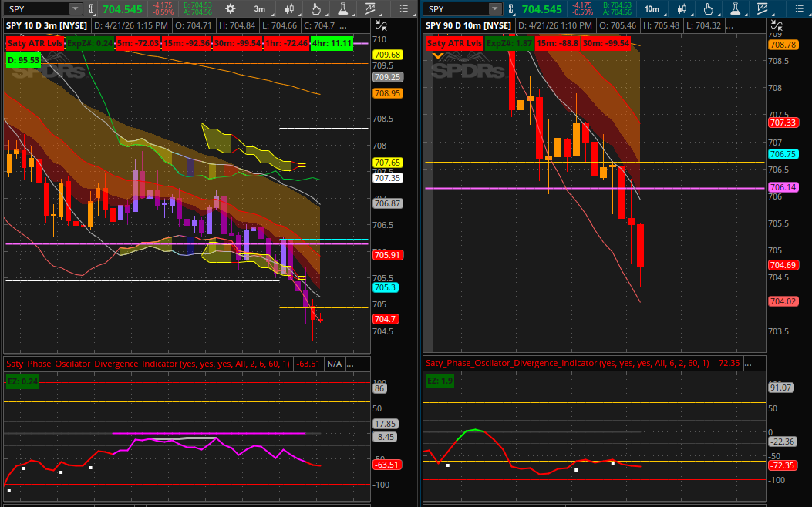Open the 10m timeframe selector
The width and height of the screenshot is (812, 507).
(x=652, y=8)
